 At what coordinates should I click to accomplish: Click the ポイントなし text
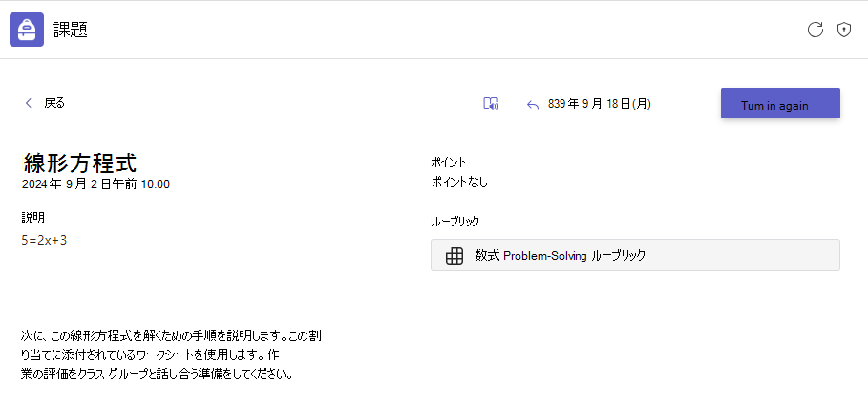pos(459,183)
